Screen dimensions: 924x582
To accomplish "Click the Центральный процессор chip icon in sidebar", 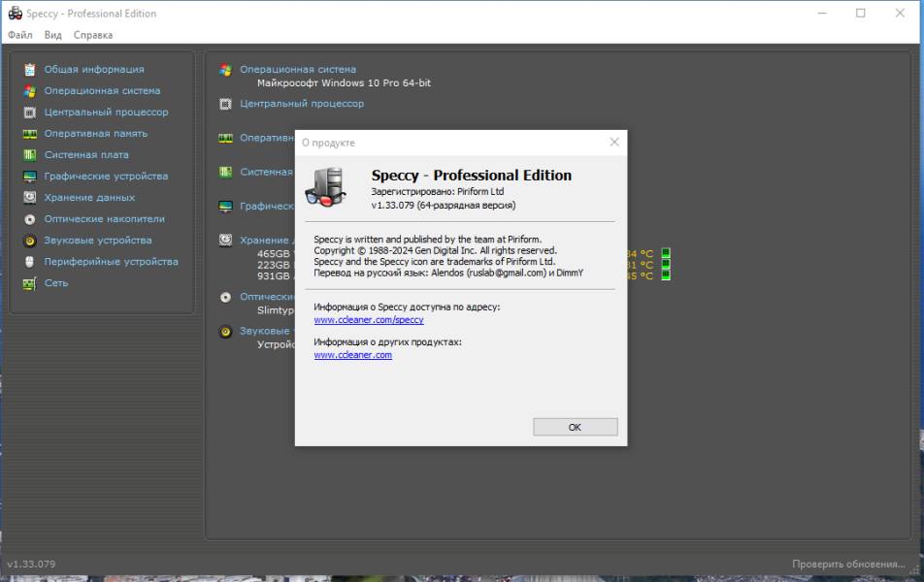I will [x=29, y=113].
